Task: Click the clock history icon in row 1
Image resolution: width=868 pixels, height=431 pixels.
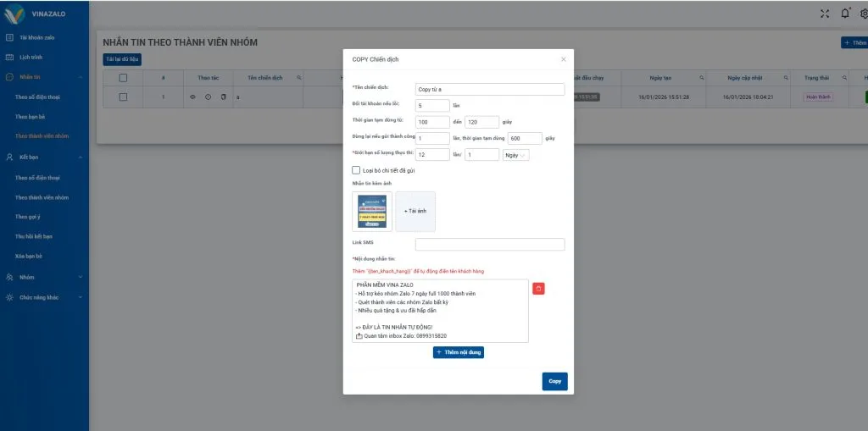Action: tap(208, 97)
